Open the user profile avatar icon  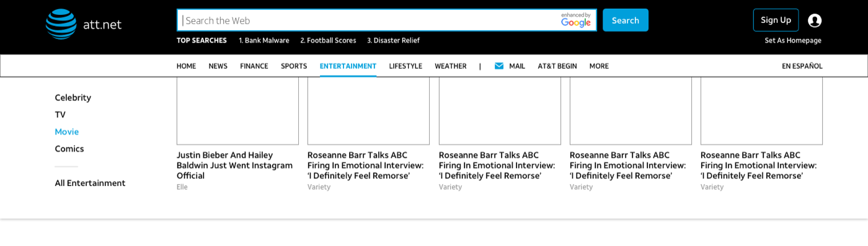coord(815,20)
